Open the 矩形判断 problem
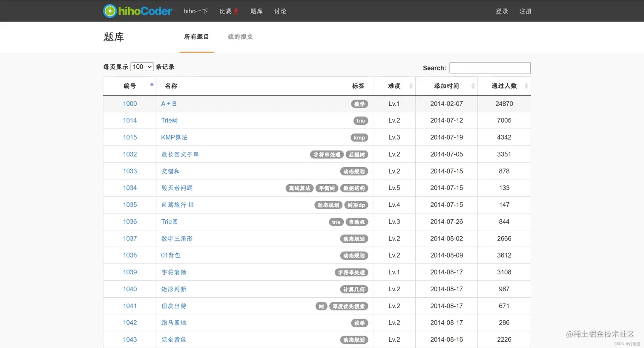The height and width of the screenshot is (348, 644). coord(174,289)
